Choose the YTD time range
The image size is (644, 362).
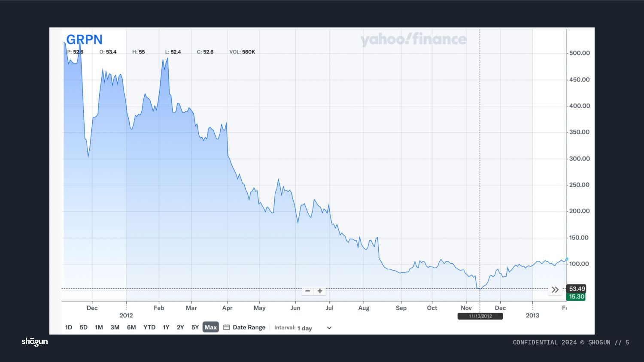[x=149, y=327]
